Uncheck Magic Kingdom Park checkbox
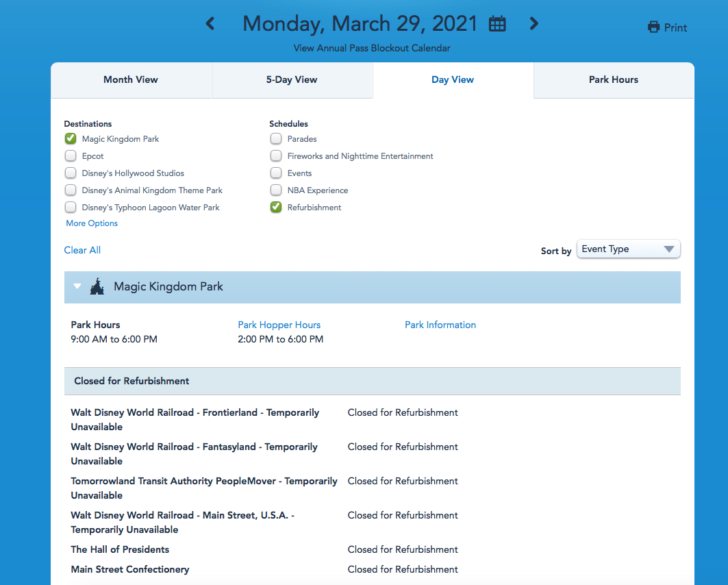728x585 pixels. coord(71,139)
